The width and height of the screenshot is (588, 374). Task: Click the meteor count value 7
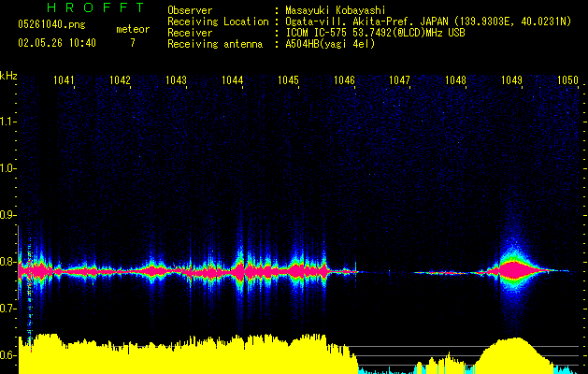[x=133, y=43]
